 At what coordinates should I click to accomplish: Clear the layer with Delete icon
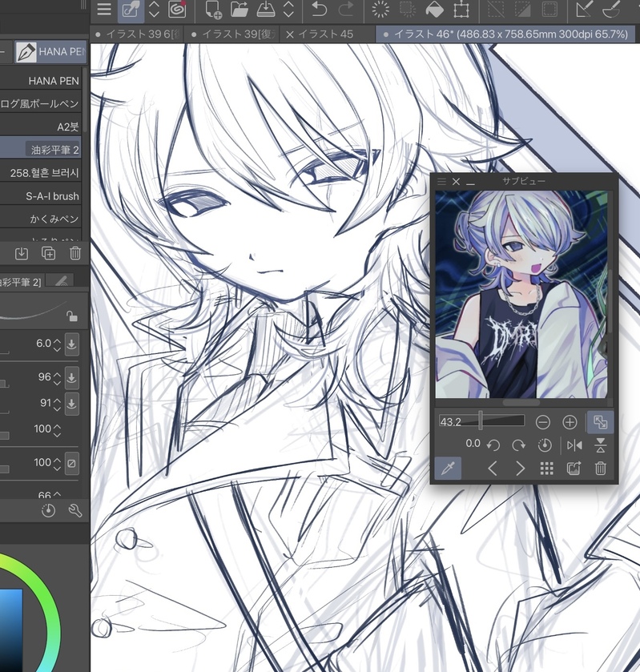click(380, 9)
